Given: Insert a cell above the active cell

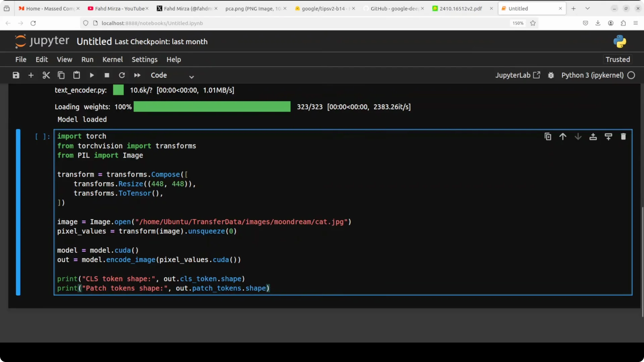Looking at the screenshot, I should 593,136.
